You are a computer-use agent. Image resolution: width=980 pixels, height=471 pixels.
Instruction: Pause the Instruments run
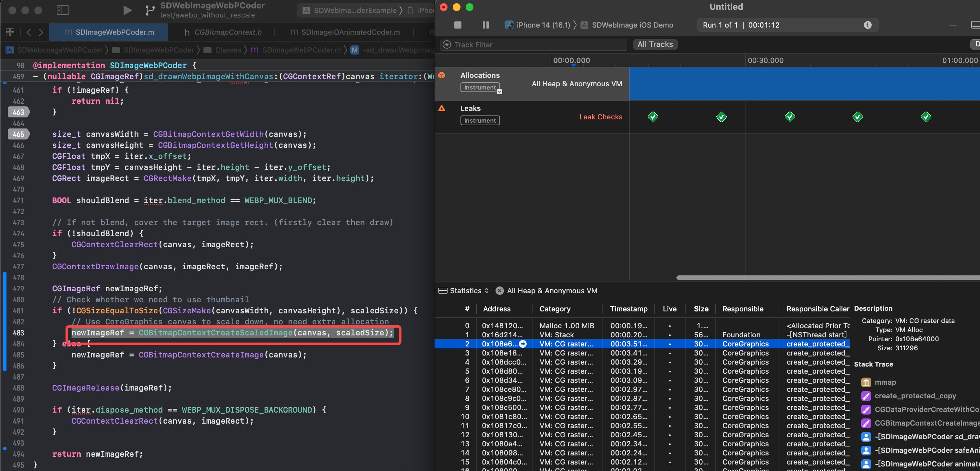pos(485,25)
